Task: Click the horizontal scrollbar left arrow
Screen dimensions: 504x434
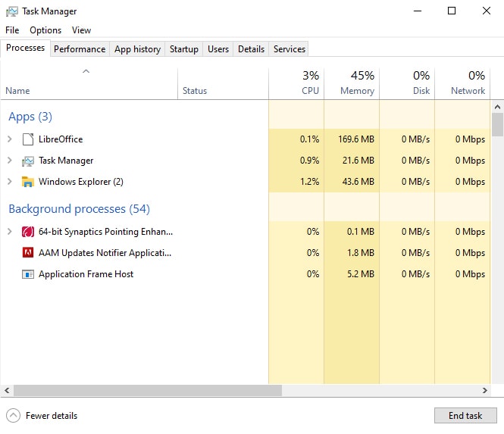Action: coord(7,390)
